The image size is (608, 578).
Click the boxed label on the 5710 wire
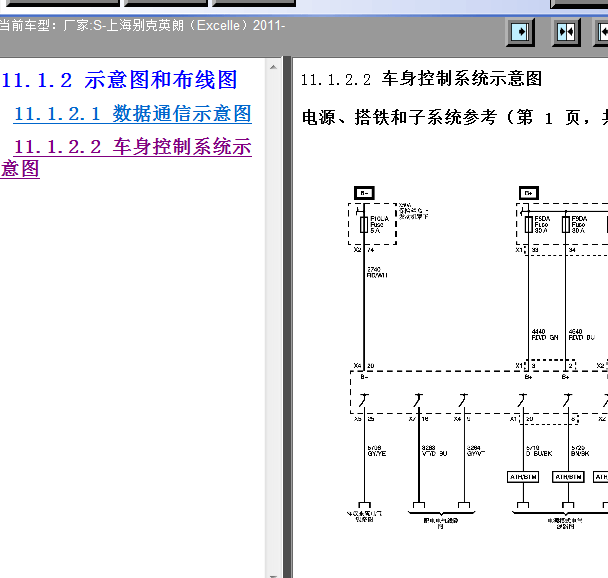coord(523,477)
